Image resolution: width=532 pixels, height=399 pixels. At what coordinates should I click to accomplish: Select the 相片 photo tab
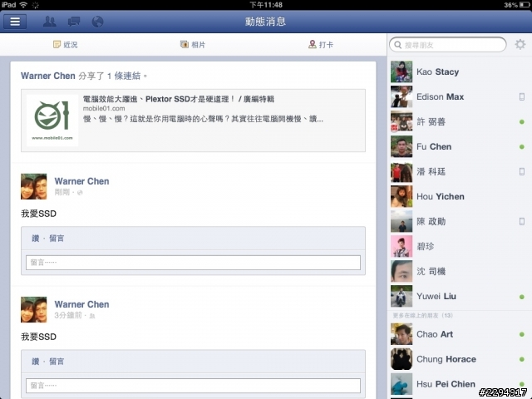[193, 44]
